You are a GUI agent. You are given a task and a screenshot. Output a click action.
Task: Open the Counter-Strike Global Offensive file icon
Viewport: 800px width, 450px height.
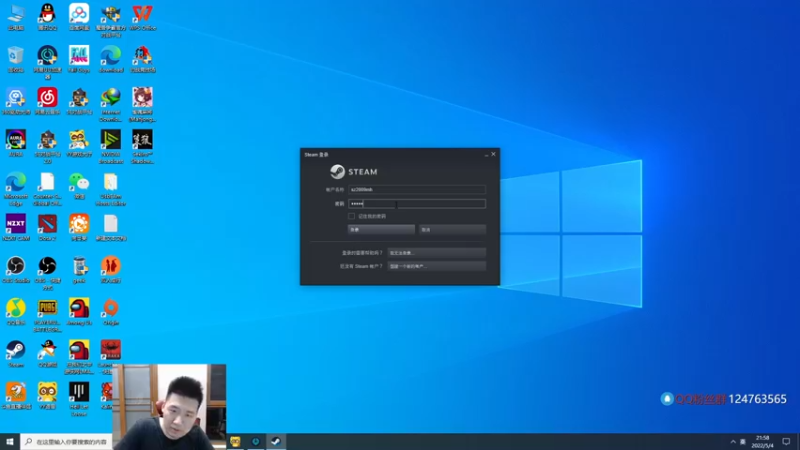click(47, 188)
